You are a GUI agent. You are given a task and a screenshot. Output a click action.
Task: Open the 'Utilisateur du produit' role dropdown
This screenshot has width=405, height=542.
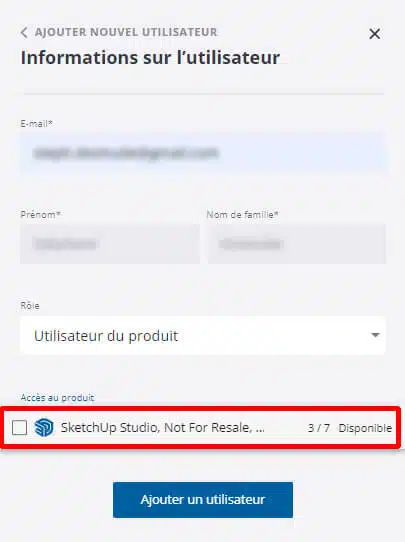pyautogui.click(x=203, y=335)
